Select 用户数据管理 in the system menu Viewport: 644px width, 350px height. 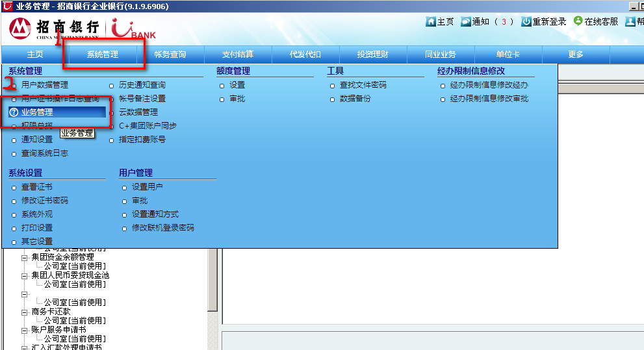44,85
